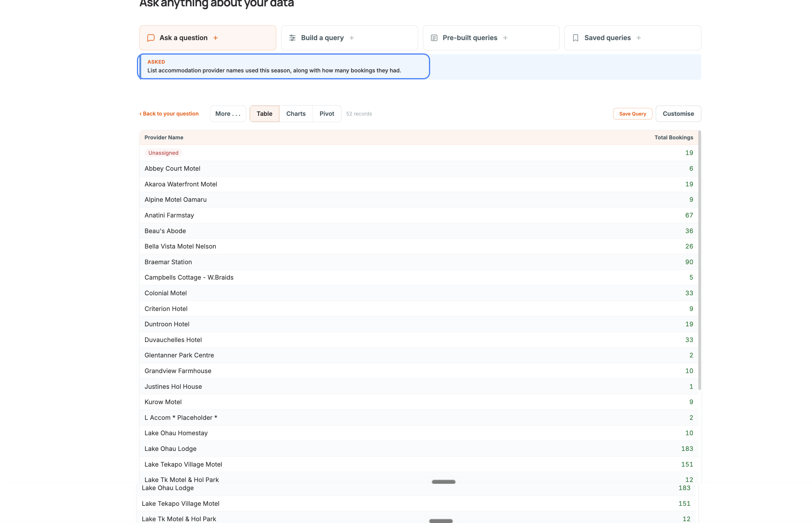Select Braemar Station
Image resolution: width=812 pixels, height=523 pixels.
(x=418, y=262)
